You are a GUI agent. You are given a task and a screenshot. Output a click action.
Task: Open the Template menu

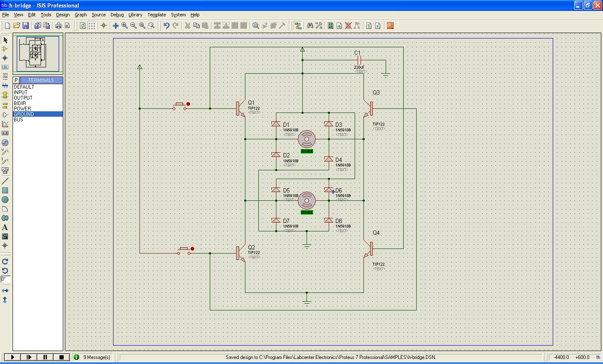157,15
